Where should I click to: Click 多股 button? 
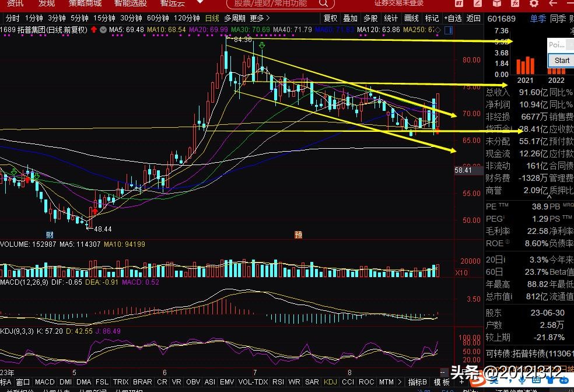370,18
